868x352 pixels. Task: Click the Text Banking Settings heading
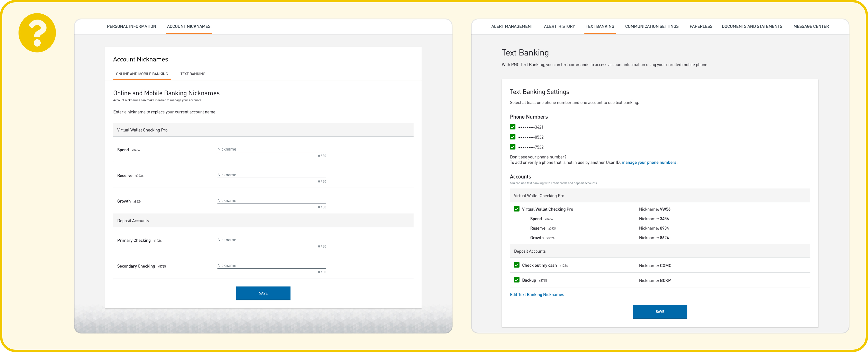click(x=540, y=92)
